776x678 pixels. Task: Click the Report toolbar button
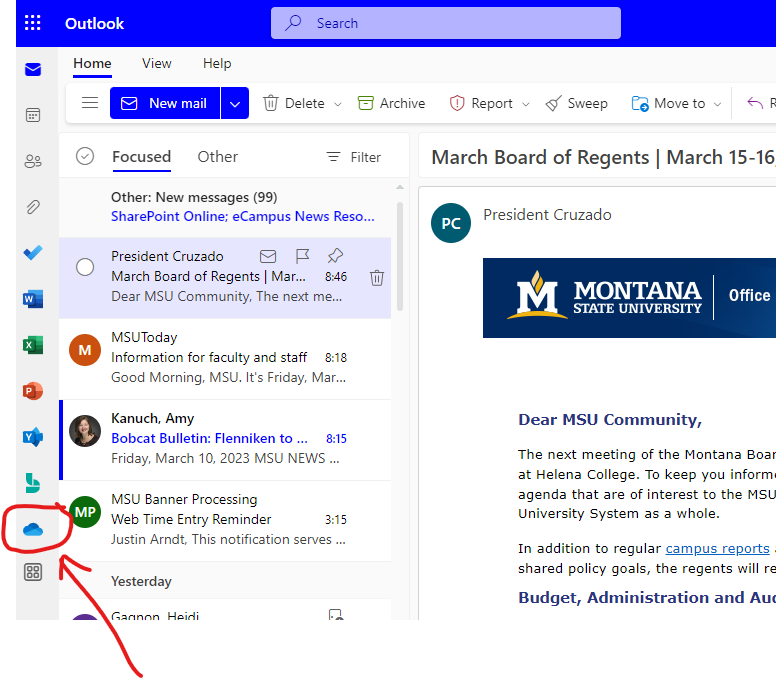[x=481, y=103]
